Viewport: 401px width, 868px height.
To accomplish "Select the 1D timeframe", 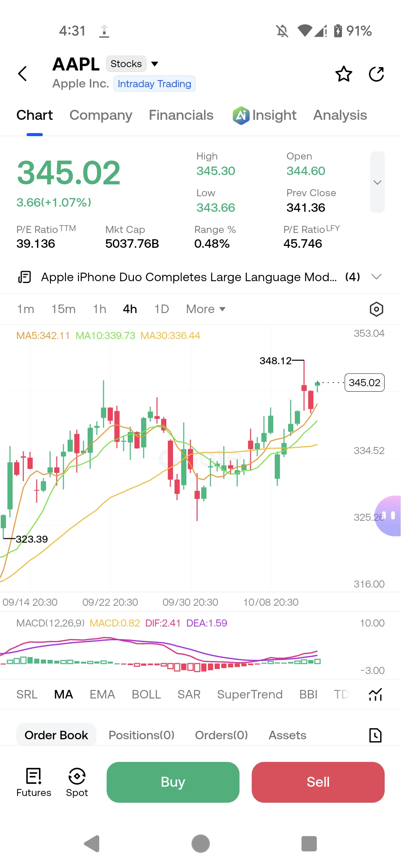I will [162, 309].
